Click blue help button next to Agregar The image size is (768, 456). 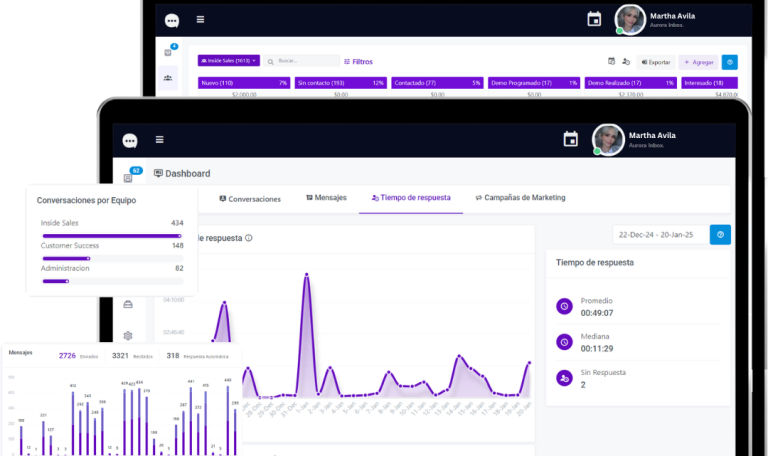tap(730, 62)
